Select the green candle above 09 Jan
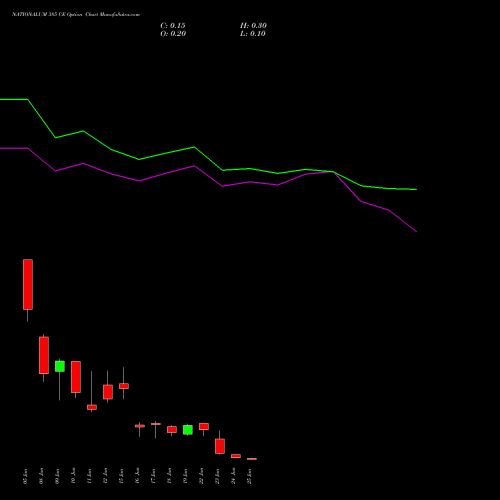500x500 pixels. click(x=60, y=366)
